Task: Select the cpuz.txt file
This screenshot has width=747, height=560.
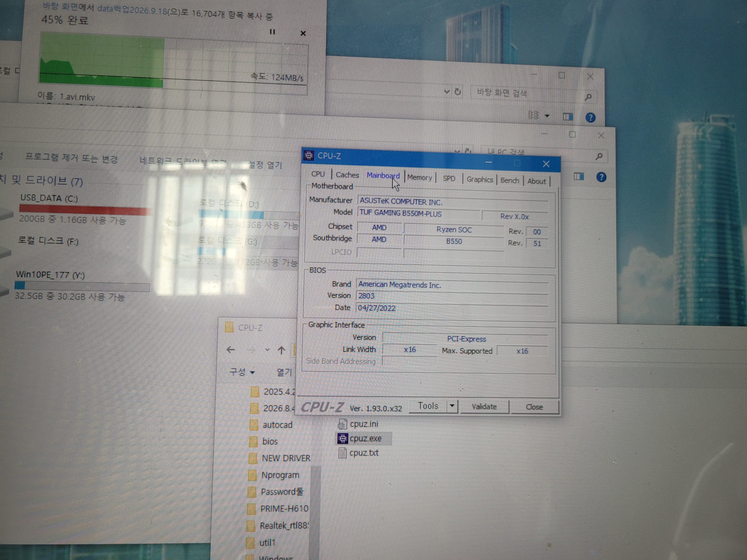Action: 358,453
